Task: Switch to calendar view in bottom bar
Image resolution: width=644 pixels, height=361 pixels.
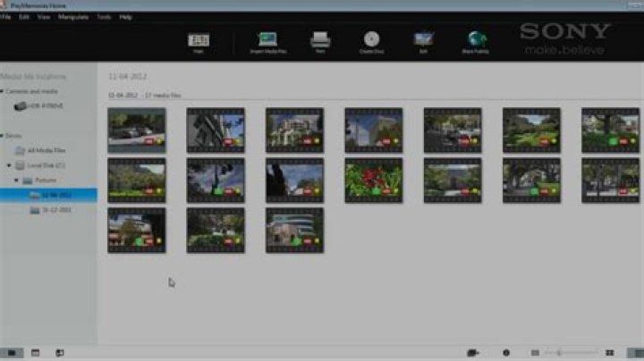Action: [35, 353]
